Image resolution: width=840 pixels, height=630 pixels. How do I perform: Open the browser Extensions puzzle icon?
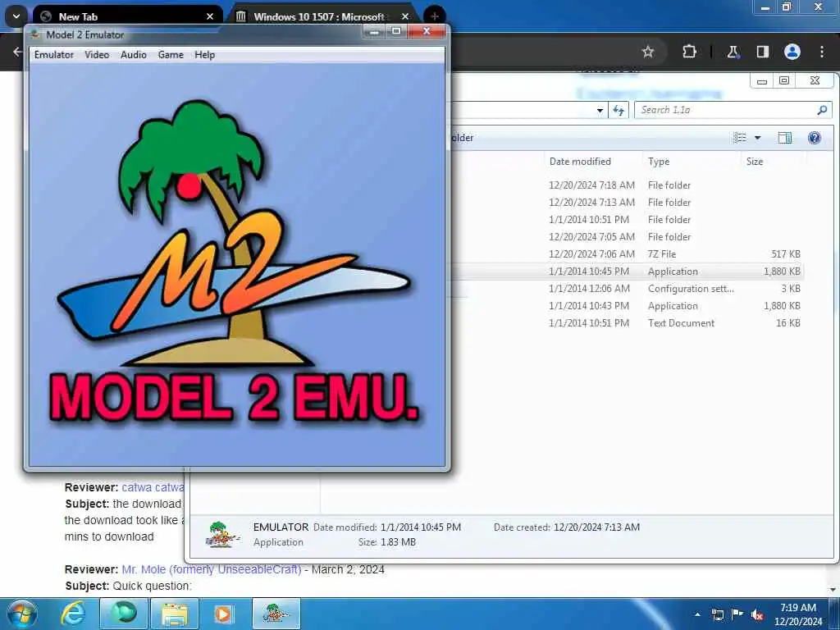(x=689, y=52)
